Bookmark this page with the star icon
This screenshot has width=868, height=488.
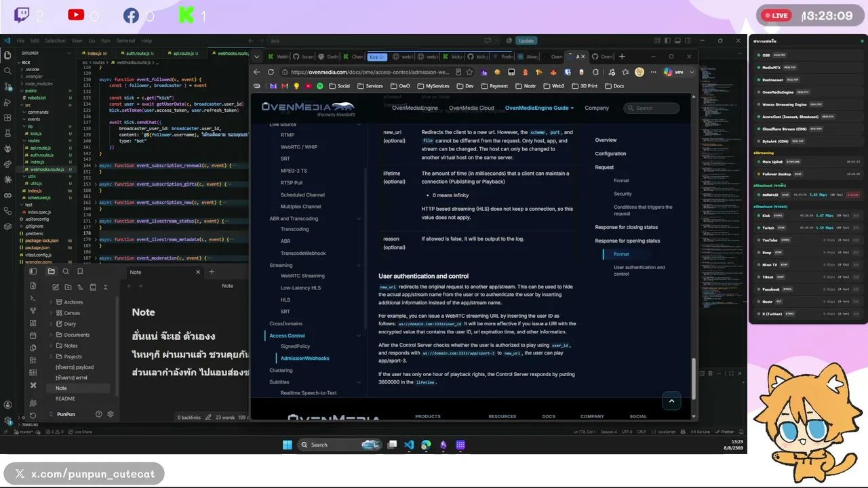tap(469, 72)
